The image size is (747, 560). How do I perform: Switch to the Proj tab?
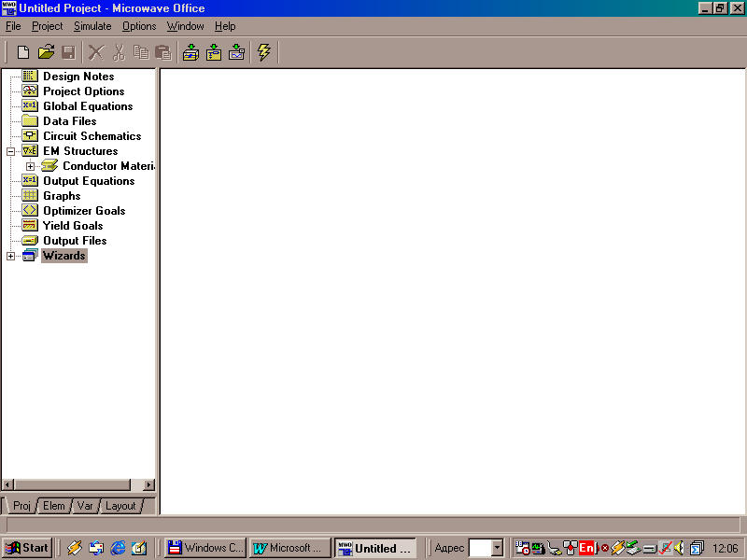(x=21, y=506)
